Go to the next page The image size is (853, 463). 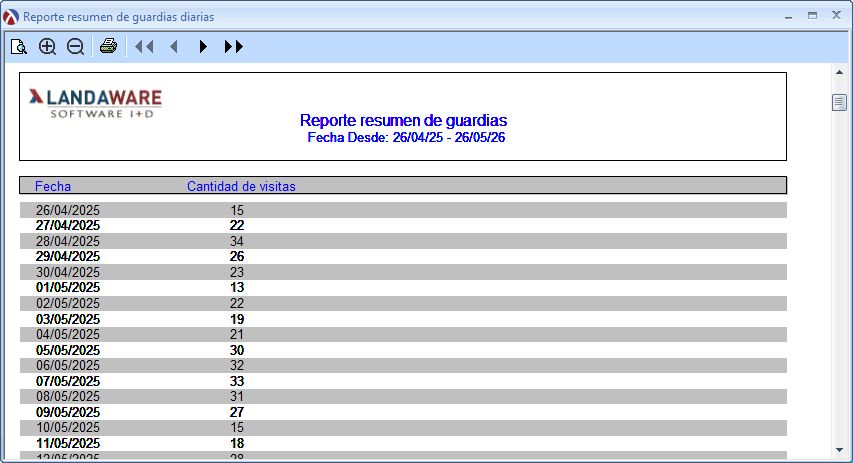pos(203,47)
